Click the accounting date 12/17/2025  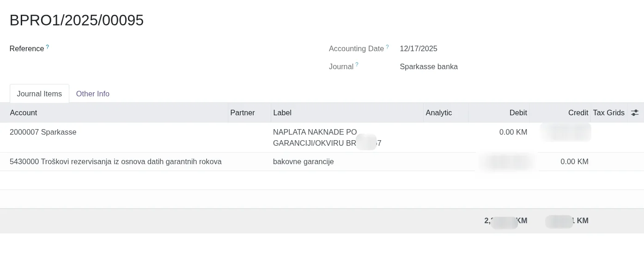pos(419,48)
